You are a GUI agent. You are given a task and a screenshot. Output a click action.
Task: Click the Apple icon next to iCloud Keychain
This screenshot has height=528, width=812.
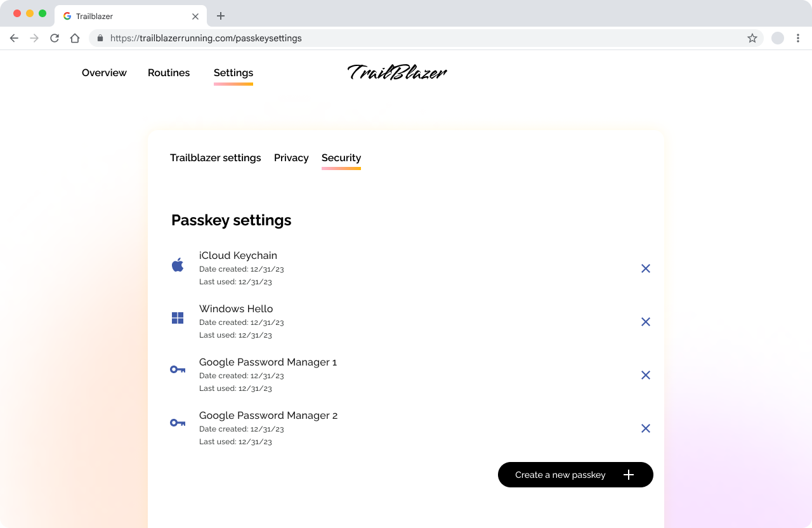pos(178,265)
